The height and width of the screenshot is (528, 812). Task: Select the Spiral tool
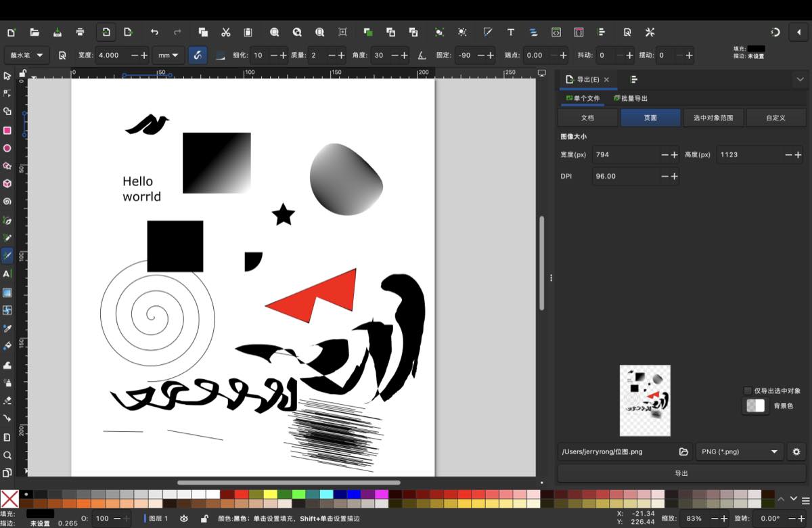[x=7, y=202]
